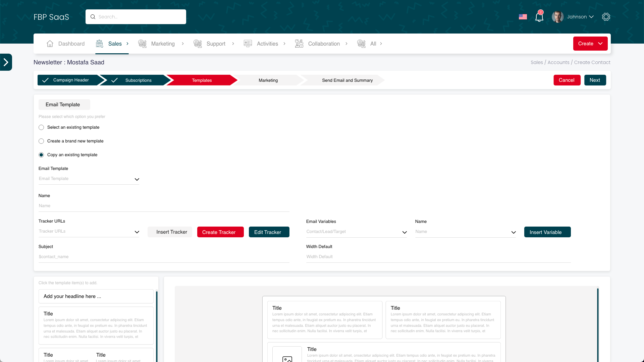Expand the left sidebar arrow

point(6,62)
